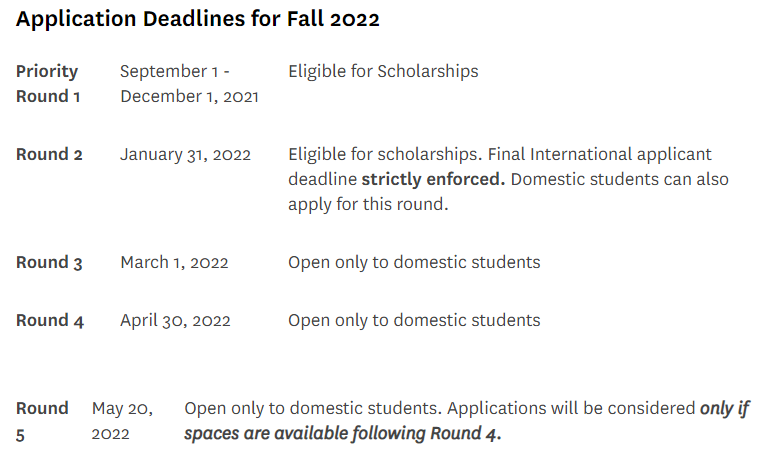Click Round 4 Open only to domestic students
Screen dimensions: 761x450
coord(414,320)
